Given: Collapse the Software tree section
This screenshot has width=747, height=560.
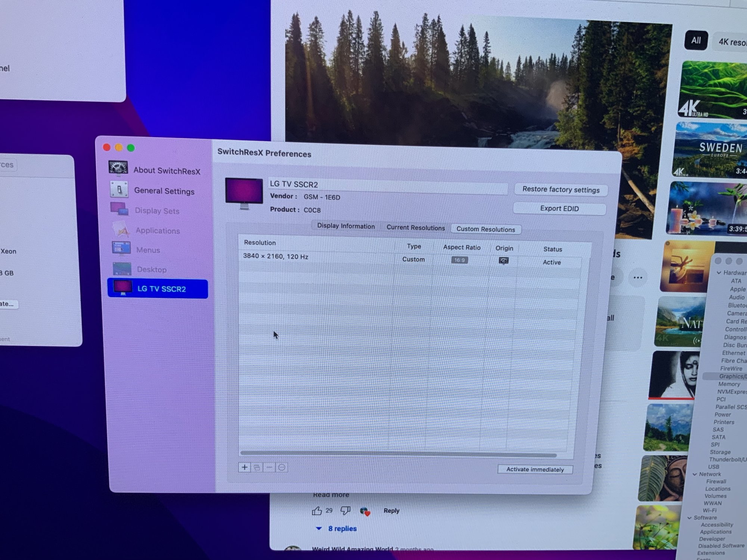Looking at the screenshot, I should pyautogui.click(x=690, y=517).
